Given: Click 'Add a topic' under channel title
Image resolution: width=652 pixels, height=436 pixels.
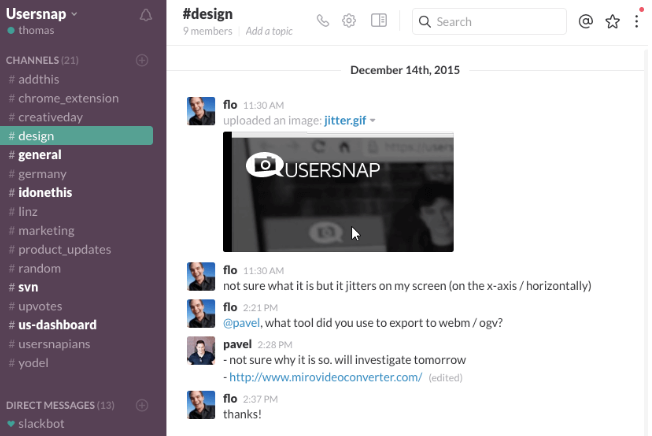Looking at the screenshot, I should (x=269, y=31).
